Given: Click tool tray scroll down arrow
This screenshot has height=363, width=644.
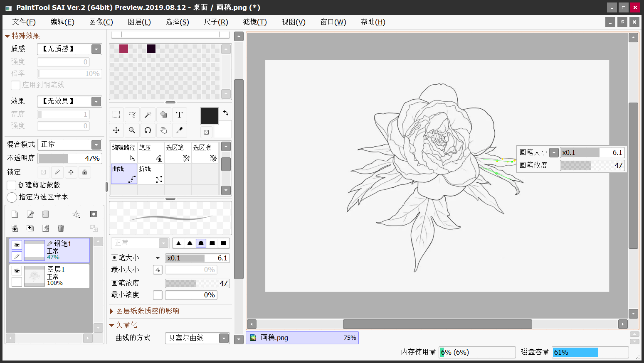Looking at the screenshot, I should pos(226,191).
